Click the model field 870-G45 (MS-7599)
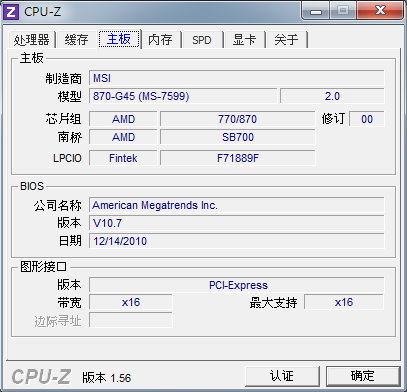407x392 pixels. 183,96
